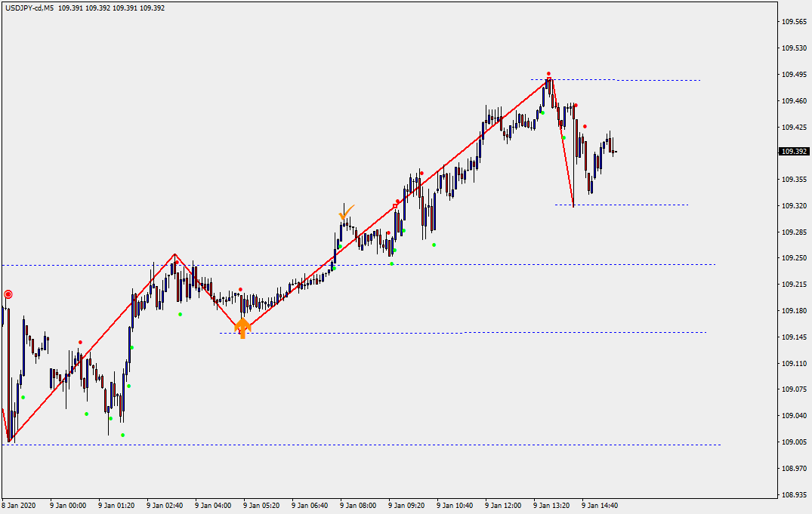Click the zigzag peak near 9 Jan 02:40

tap(174, 254)
